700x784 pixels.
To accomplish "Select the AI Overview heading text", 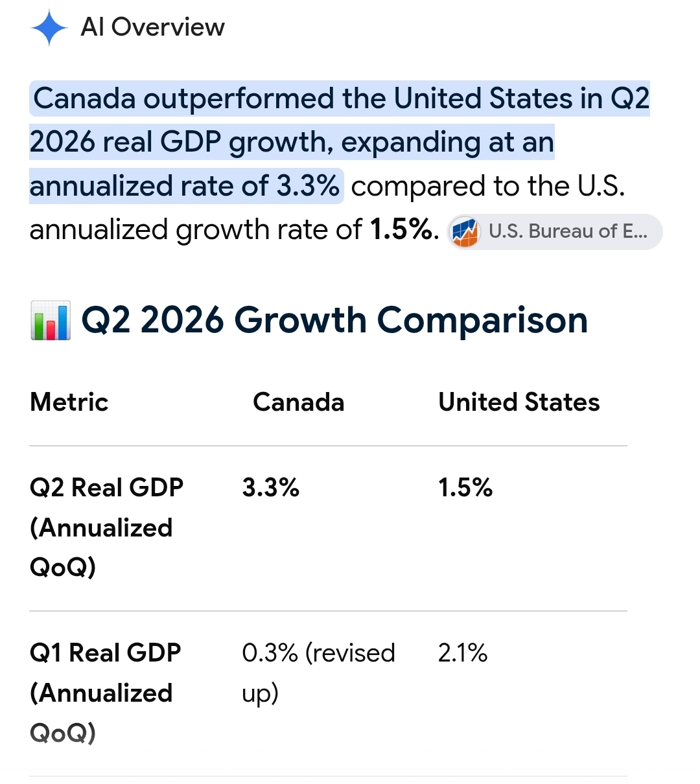I will [x=152, y=27].
